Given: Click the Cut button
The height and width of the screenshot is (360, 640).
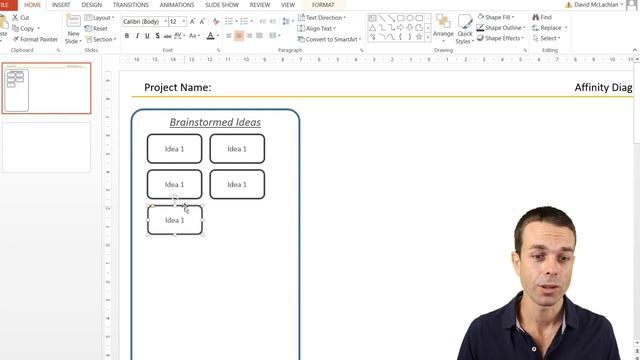Looking at the screenshot, I should click(20, 18).
